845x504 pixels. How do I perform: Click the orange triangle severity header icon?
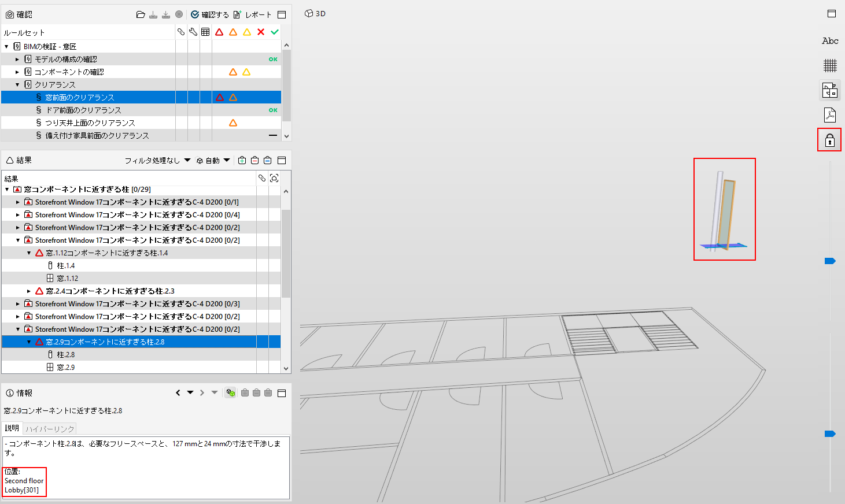tap(233, 32)
